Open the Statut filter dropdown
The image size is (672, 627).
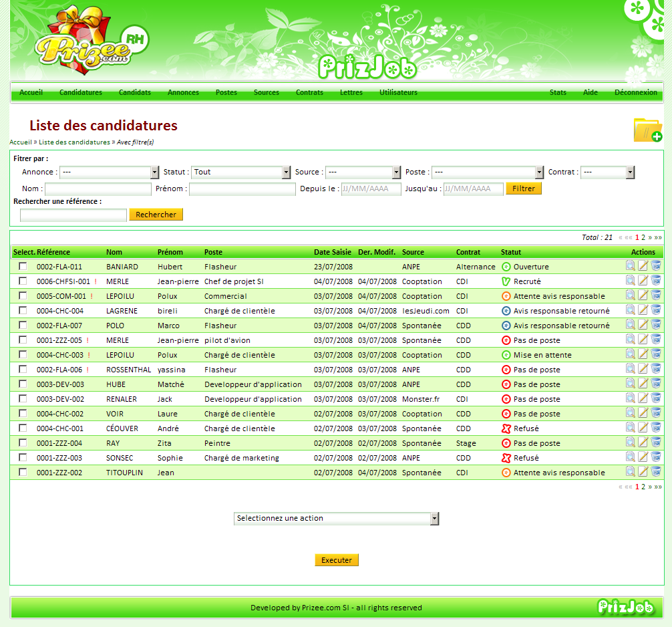tap(240, 172)
